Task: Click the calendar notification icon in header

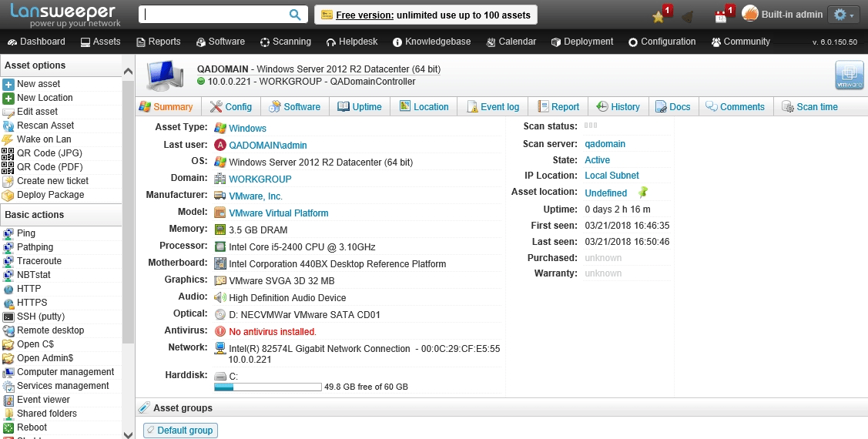Action: [x=721, y=16]
